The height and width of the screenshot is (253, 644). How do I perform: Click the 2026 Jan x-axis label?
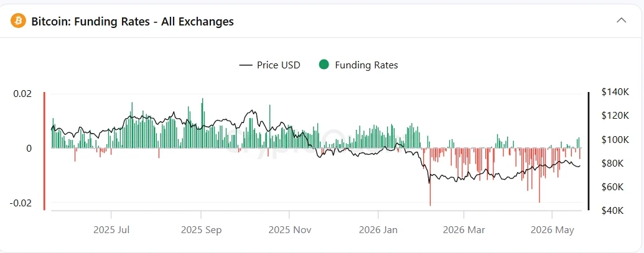coord(378,230)
